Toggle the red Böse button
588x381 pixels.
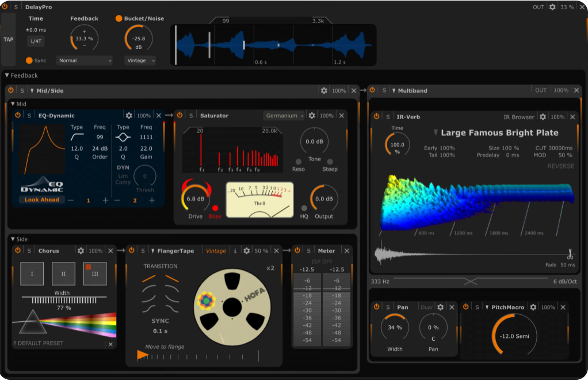point(215,208)
